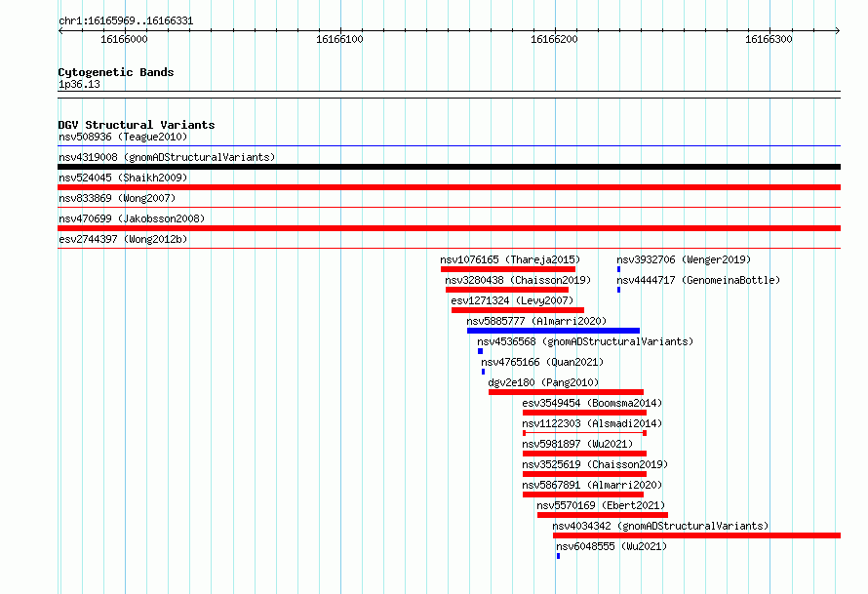This screenshot has width=868, height=594.
Task: Click ruler position 16166300
Action: click(x=769, y=39)
